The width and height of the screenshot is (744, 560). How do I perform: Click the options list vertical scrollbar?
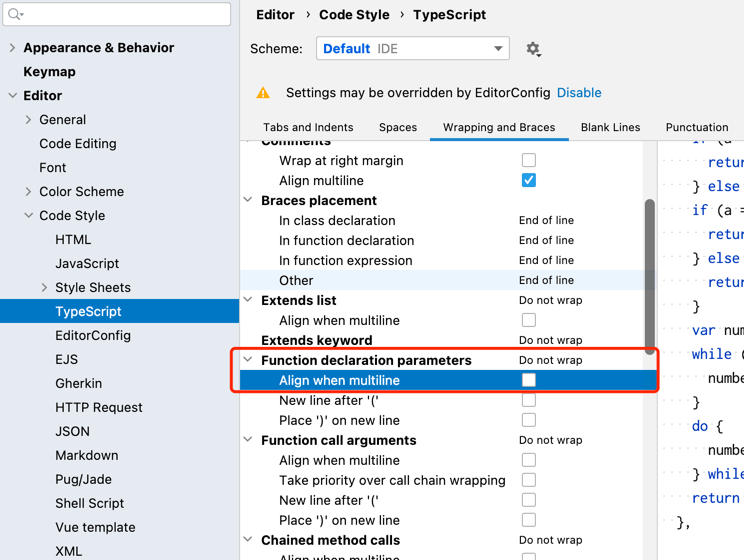click(x=650, y=276)
